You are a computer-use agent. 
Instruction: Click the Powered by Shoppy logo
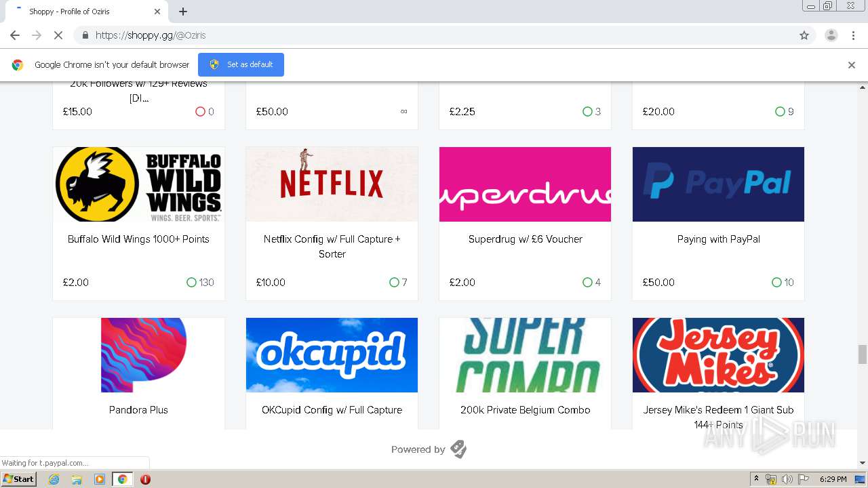pos(458,449)
